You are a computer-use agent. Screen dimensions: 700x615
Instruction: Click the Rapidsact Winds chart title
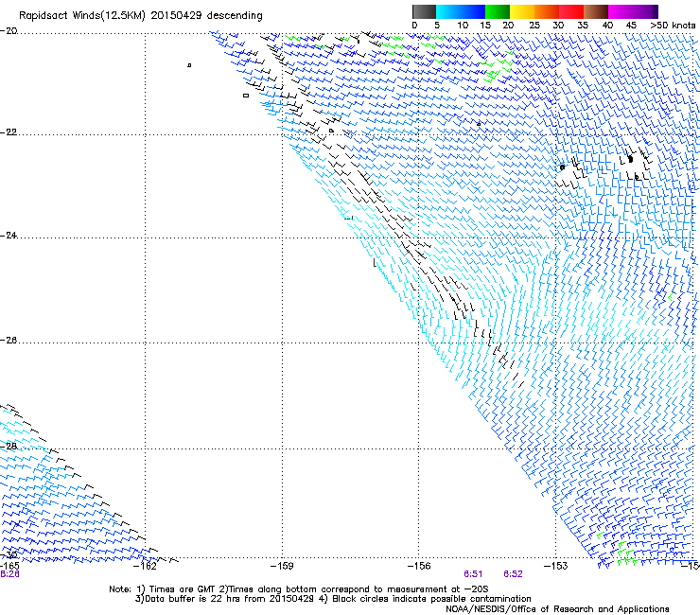141,15
